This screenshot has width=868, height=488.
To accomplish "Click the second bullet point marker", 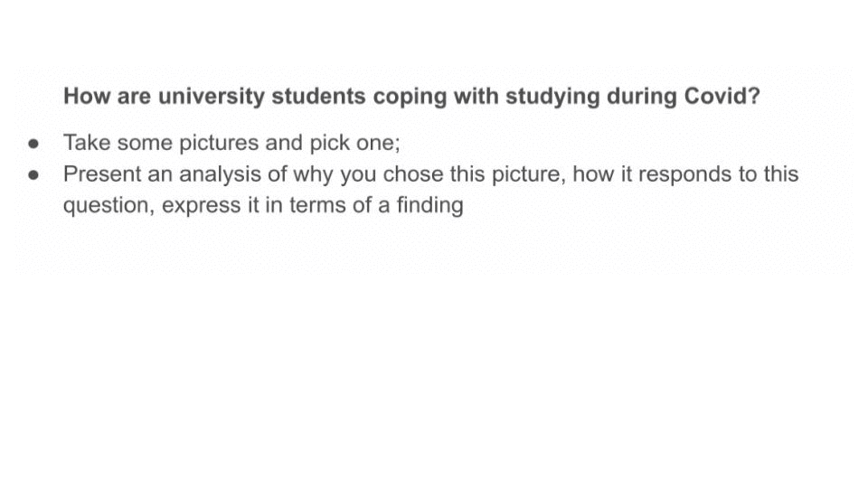I will coord(34,174).
